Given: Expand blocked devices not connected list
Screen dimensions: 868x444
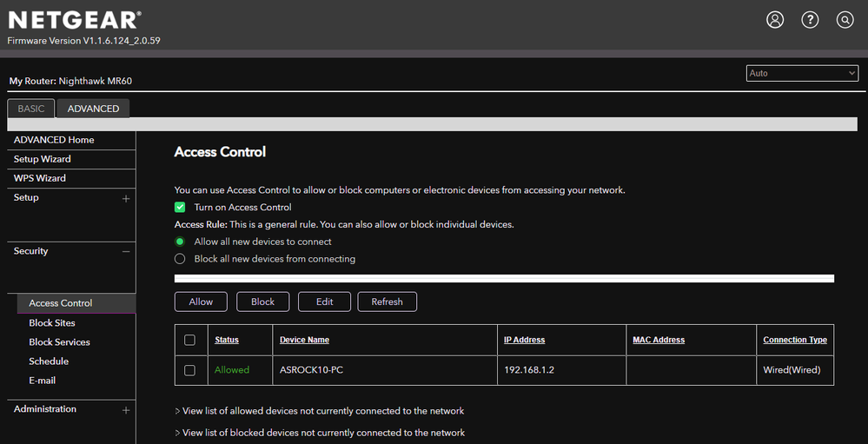Looking at the screenshot, I should click(x=320, y=433).
